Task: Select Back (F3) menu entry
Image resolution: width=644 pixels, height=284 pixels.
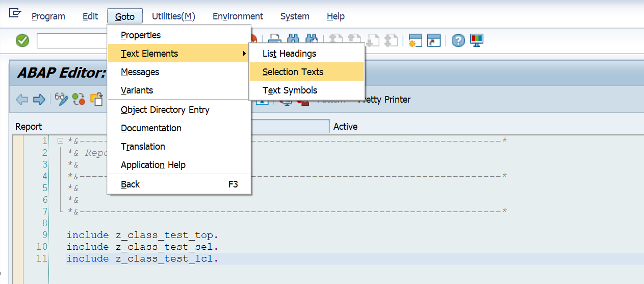Action: point(179,184)
